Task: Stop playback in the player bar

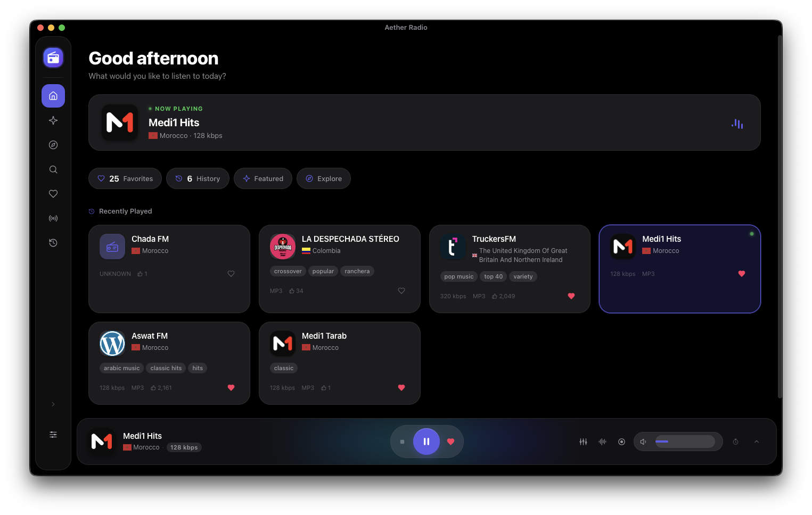Action: point(402,442)
